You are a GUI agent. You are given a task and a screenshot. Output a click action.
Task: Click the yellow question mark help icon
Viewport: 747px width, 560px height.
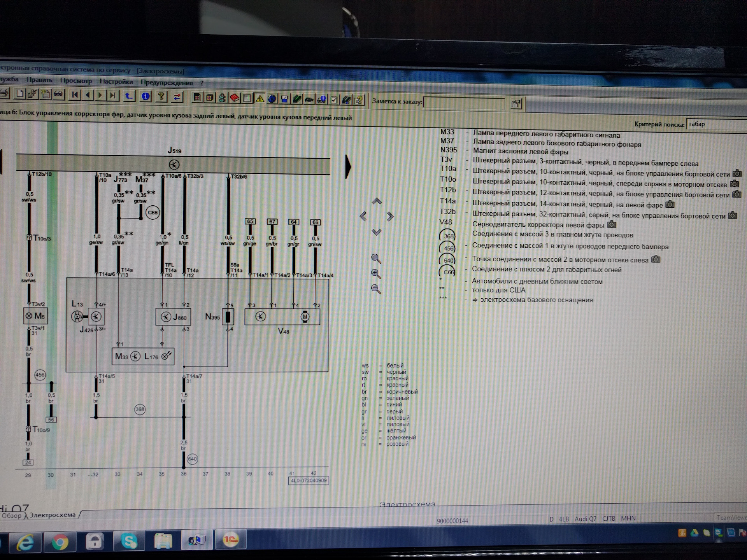[x=161, y=96]
